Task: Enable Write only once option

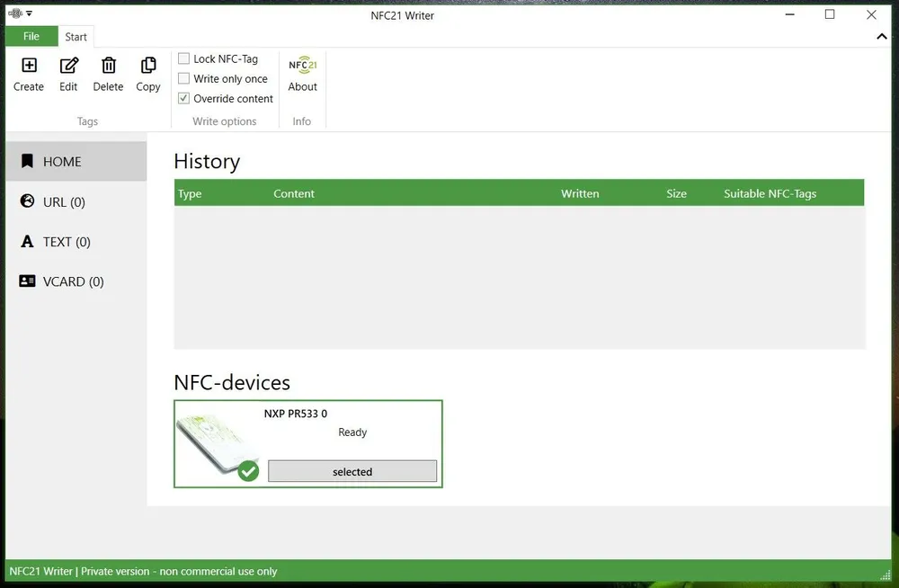Action: (183, 78)
